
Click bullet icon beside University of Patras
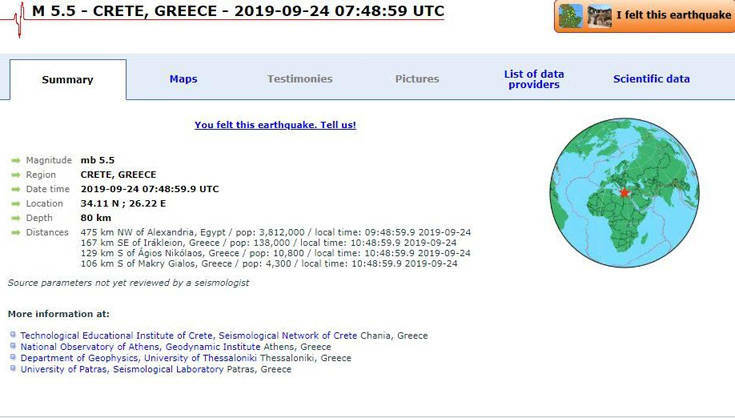[13, 368]
